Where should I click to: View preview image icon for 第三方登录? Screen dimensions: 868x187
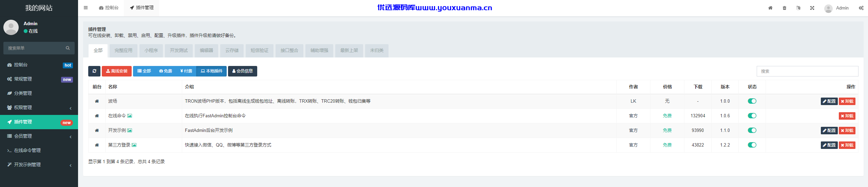[134, 145]
